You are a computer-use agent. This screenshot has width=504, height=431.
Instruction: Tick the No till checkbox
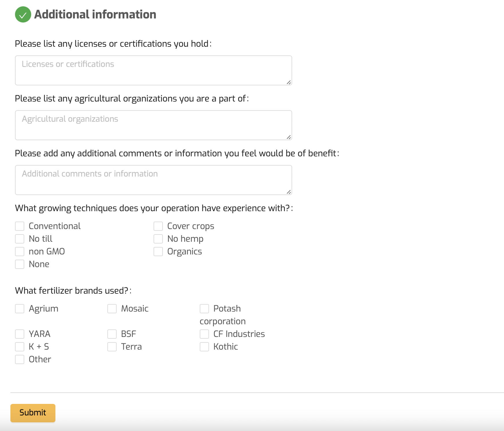pos(20,239)
